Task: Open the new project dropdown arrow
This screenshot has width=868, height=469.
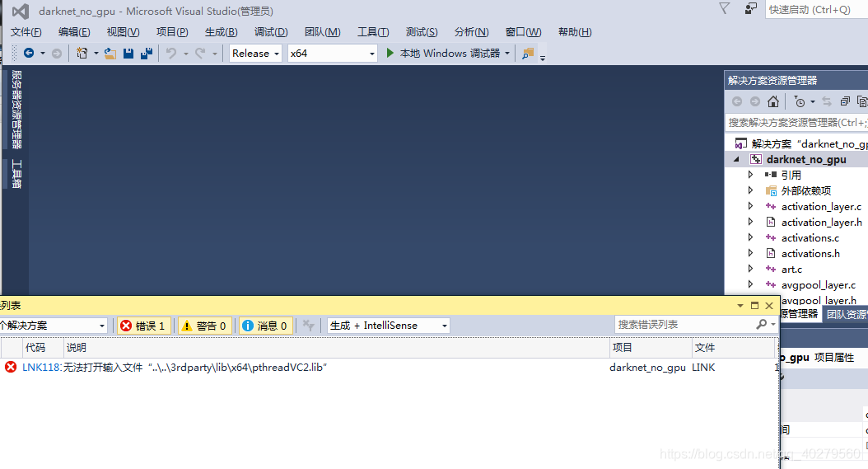Action: click(96, 54)
